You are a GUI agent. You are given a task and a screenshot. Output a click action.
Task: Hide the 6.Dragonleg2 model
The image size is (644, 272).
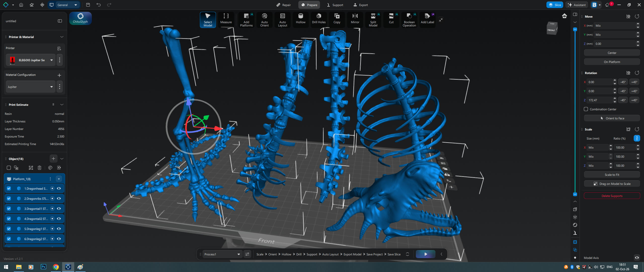(x=59, y=239)
